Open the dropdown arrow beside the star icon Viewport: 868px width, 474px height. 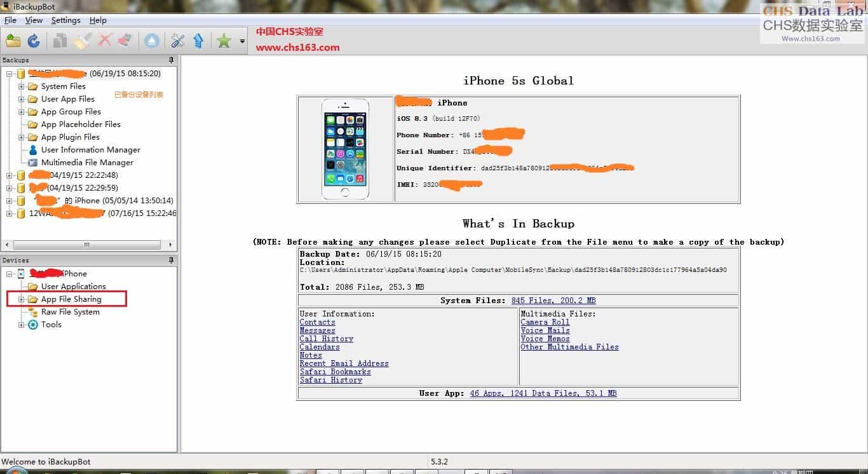[x=242, y=42]
